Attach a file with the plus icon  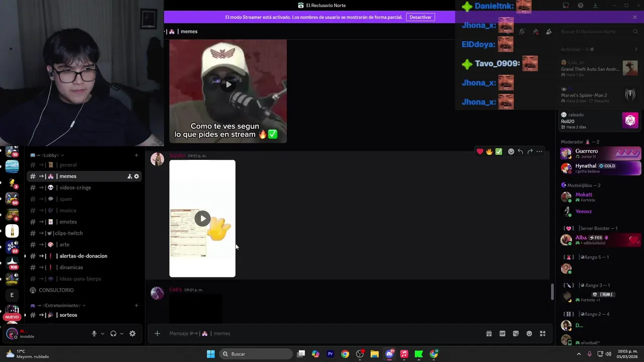157,333
